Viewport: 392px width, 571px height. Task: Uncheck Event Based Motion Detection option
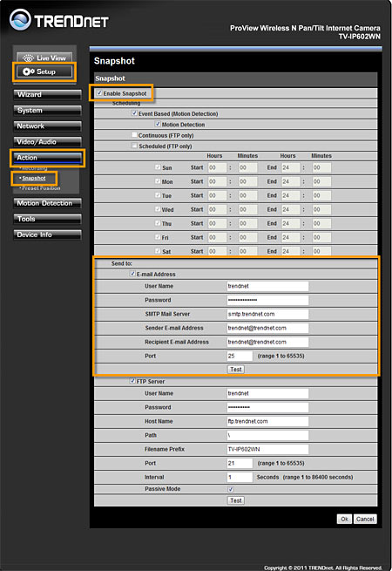134,113
